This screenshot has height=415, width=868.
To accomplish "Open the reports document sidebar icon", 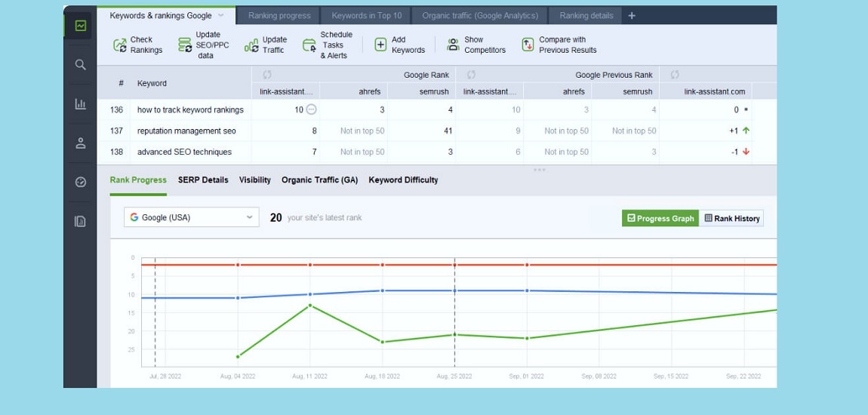I will [x=81, y=222].
